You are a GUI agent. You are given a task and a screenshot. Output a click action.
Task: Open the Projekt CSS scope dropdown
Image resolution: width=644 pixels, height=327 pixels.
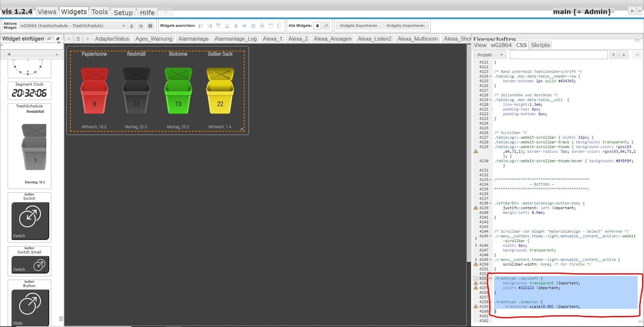click(x=490, y=55)
